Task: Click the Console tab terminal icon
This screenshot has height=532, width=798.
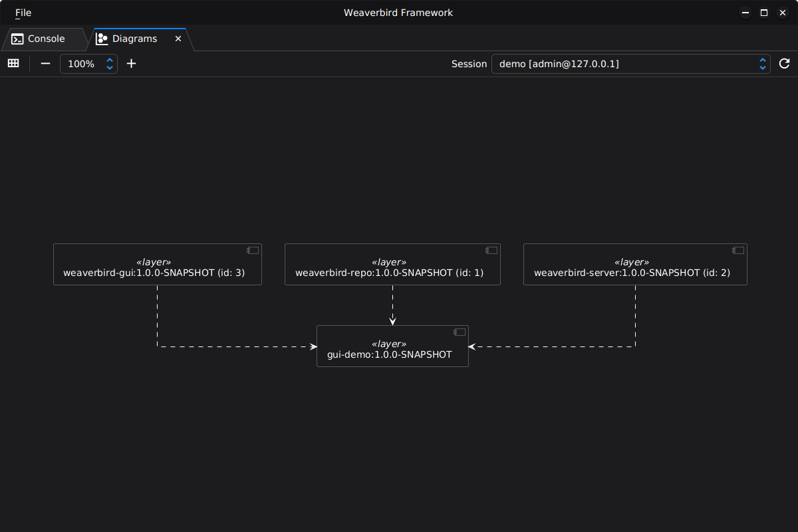Action: tap(17, 39)
